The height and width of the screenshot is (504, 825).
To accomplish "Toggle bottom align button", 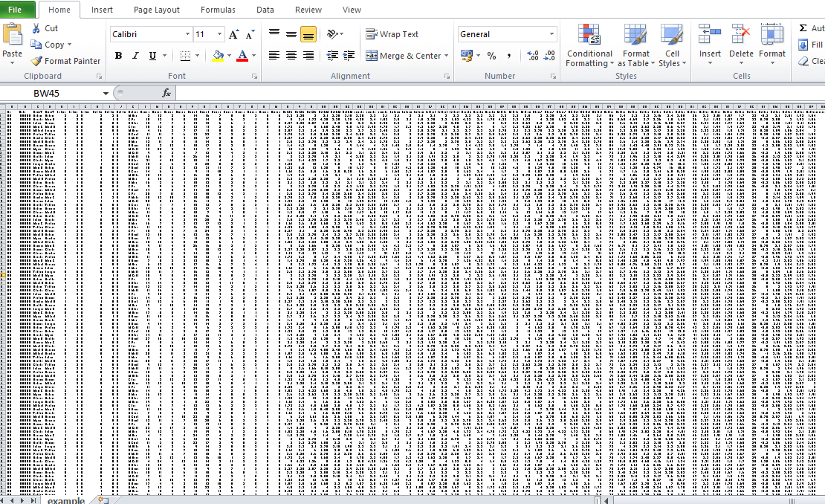I will (x=308, y=35).
